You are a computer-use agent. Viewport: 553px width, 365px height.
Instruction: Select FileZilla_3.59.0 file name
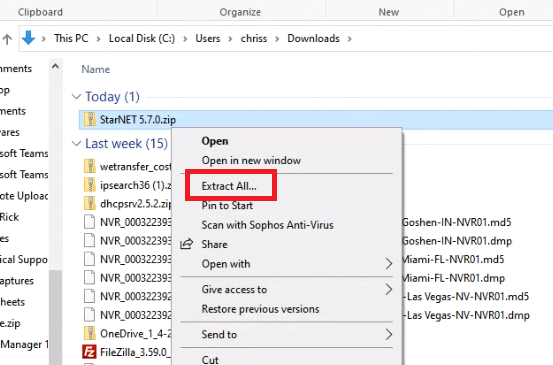[136, 352]
